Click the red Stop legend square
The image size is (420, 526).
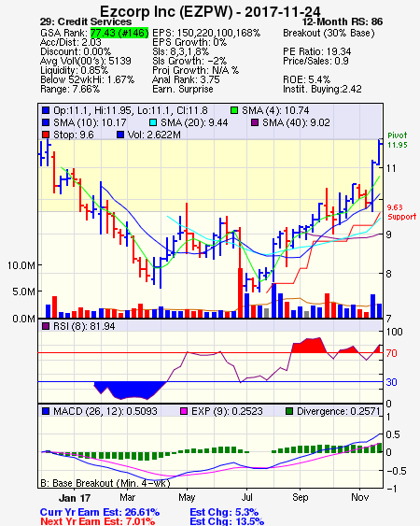click(x=46, y=135)
